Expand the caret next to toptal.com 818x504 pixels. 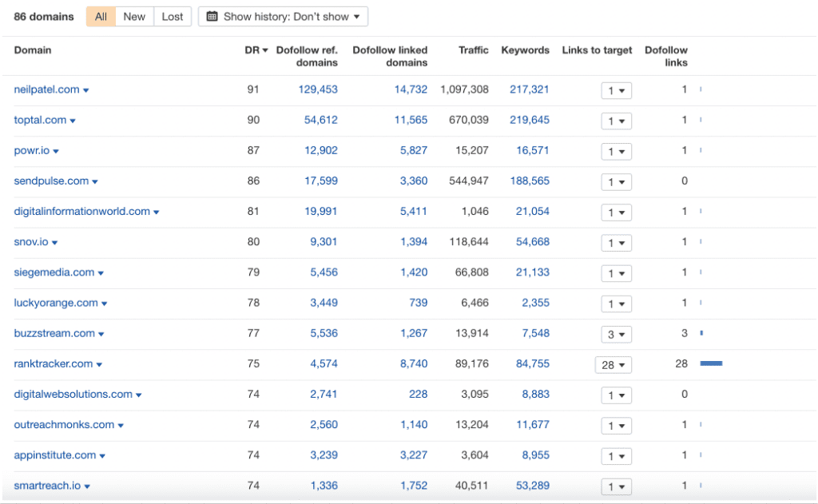[73, 121]
